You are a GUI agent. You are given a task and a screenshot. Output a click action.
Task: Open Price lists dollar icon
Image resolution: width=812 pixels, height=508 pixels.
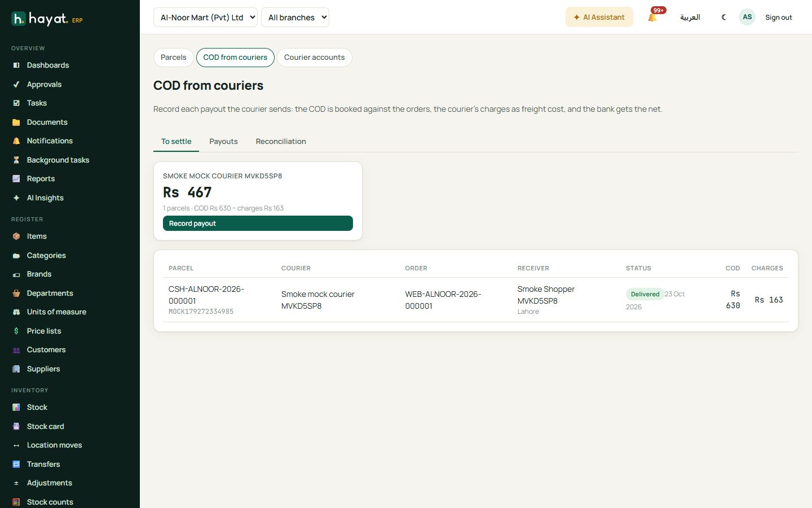pyautogui.click(x=16, y=331)
